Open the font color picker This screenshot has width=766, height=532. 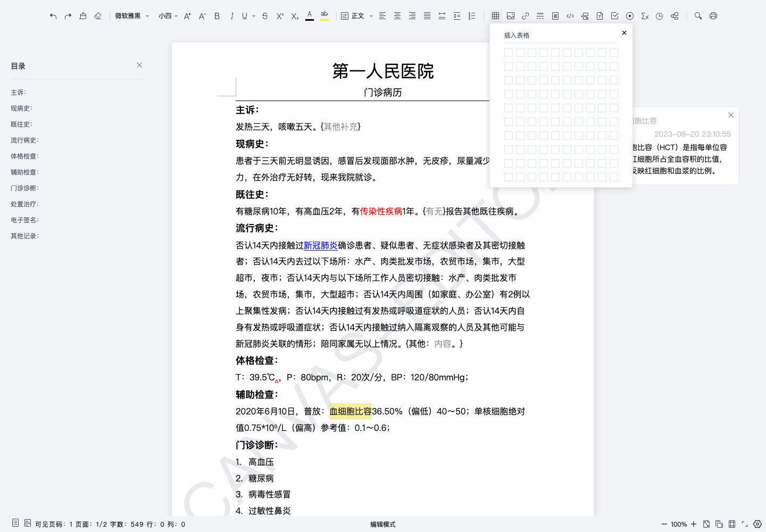[x=310, y=16]
